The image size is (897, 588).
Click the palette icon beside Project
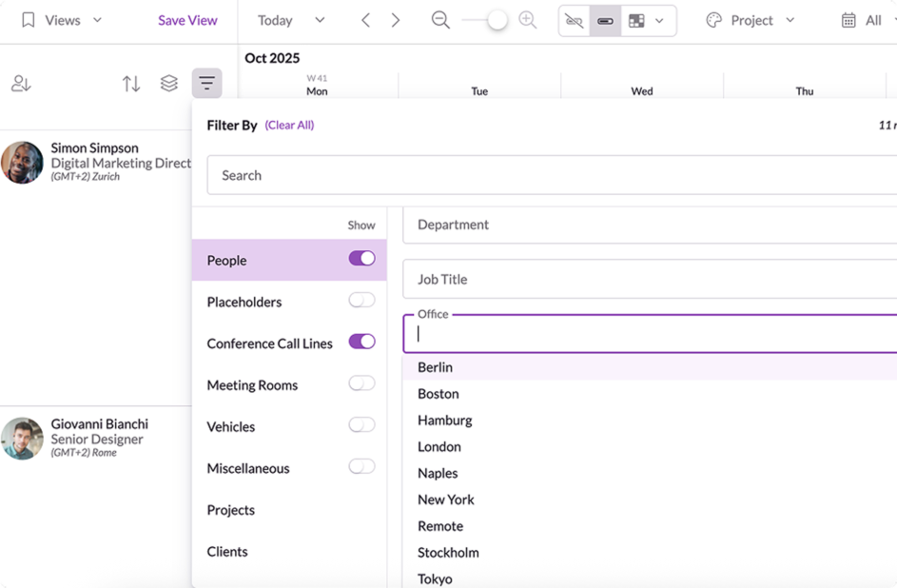point(712,19)
